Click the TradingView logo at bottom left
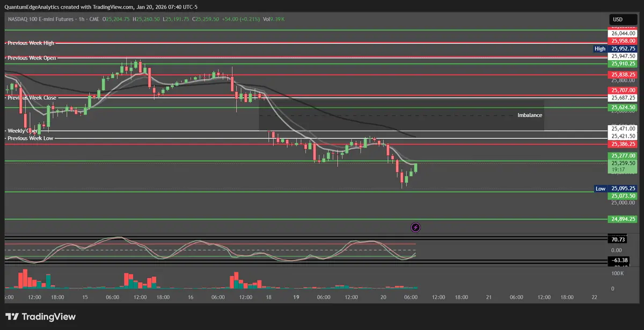644x330 pixels. click(41, 317)
